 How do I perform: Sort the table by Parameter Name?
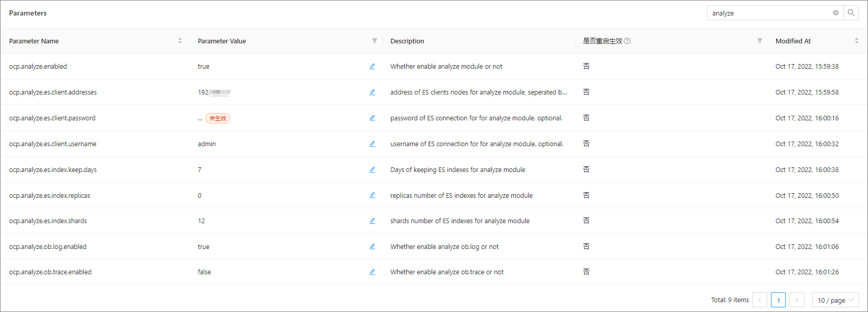click(x=180, y=41)
